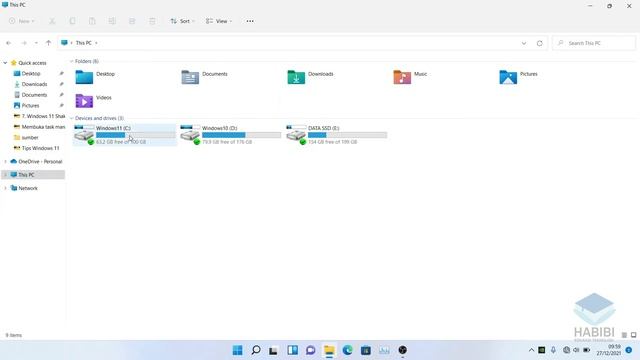Screen dimensions: 640x360
Task: Click the Paste toolbar icon
Action: click(x=92, y=21)
